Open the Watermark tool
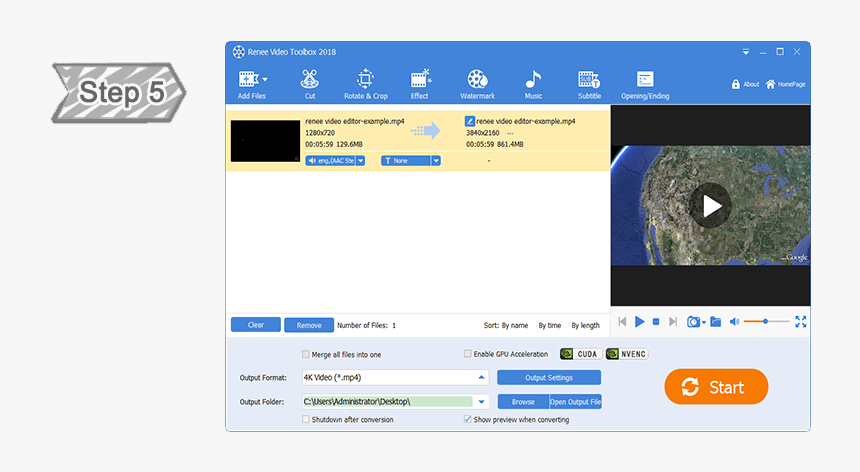 (x=477, y=84)
